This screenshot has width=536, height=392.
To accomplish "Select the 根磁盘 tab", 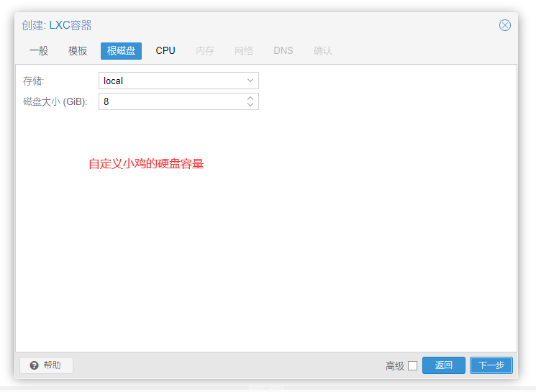I will coord(121,51).
